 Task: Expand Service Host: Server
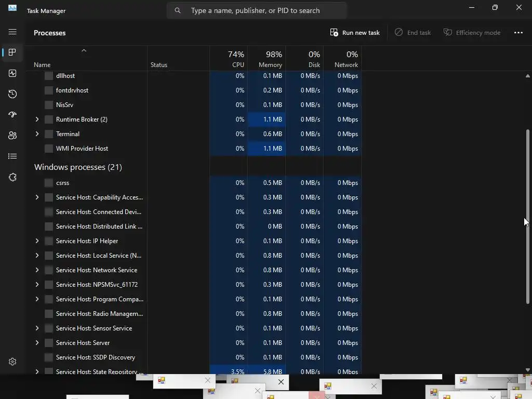tap(37, 343)
